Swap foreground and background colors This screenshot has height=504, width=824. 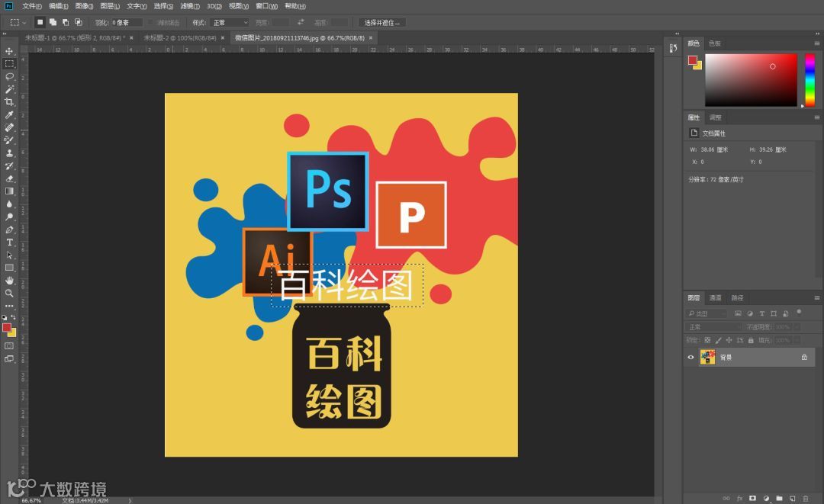click(x=13, y=317)
